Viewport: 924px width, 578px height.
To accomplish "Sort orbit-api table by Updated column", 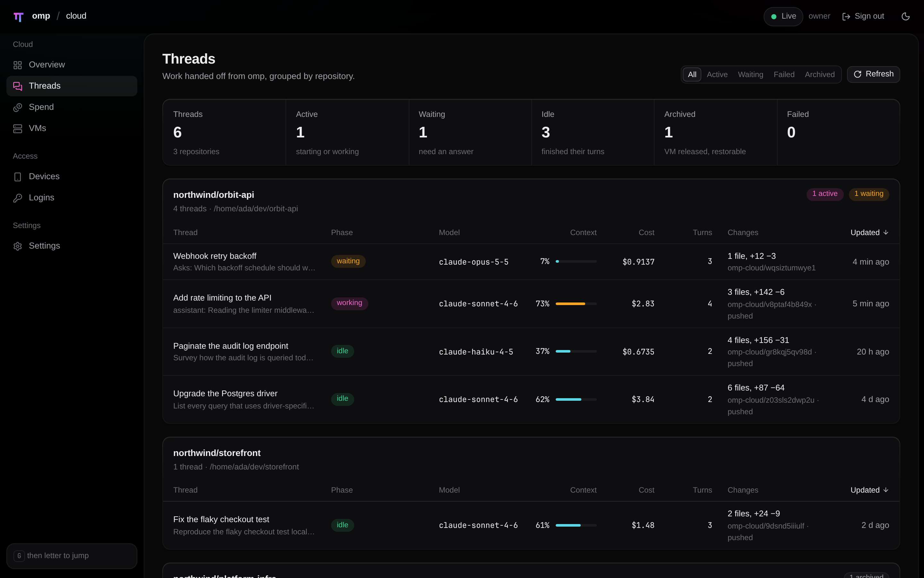I will pos(869,232).
